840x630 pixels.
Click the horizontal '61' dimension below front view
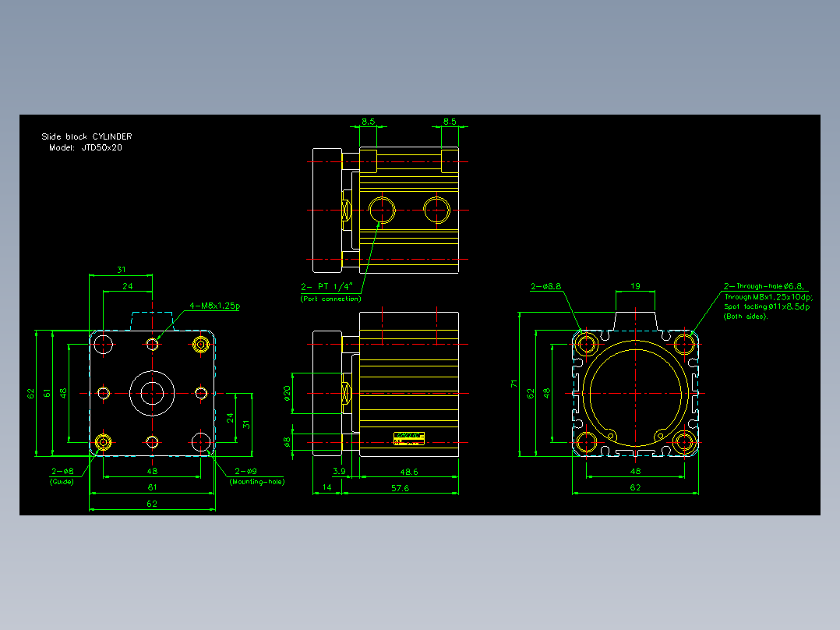152,487
